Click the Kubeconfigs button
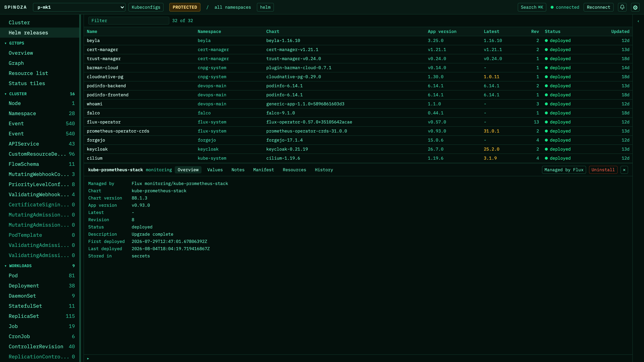Screen dimensions: 644x362 [x=146, y=7]
